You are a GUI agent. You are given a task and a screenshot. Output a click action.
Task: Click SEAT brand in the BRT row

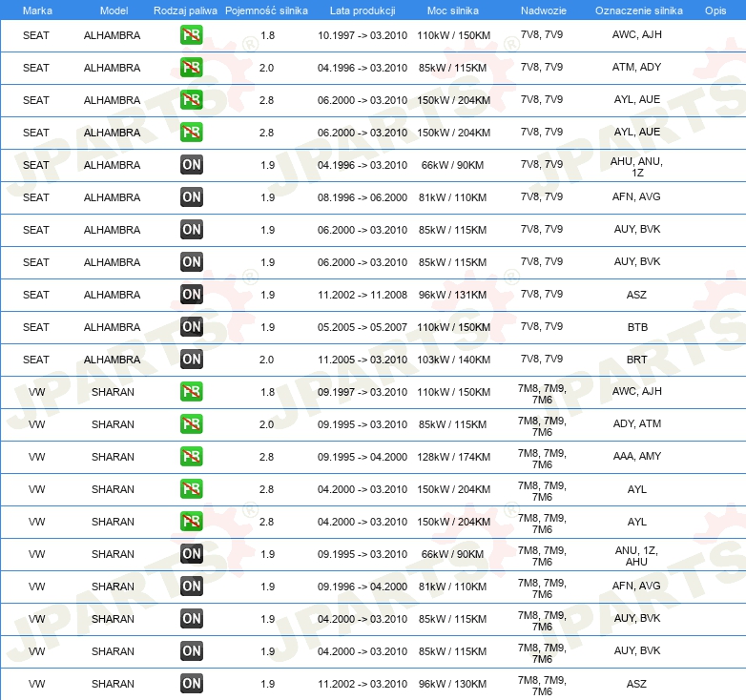point(35,360)
